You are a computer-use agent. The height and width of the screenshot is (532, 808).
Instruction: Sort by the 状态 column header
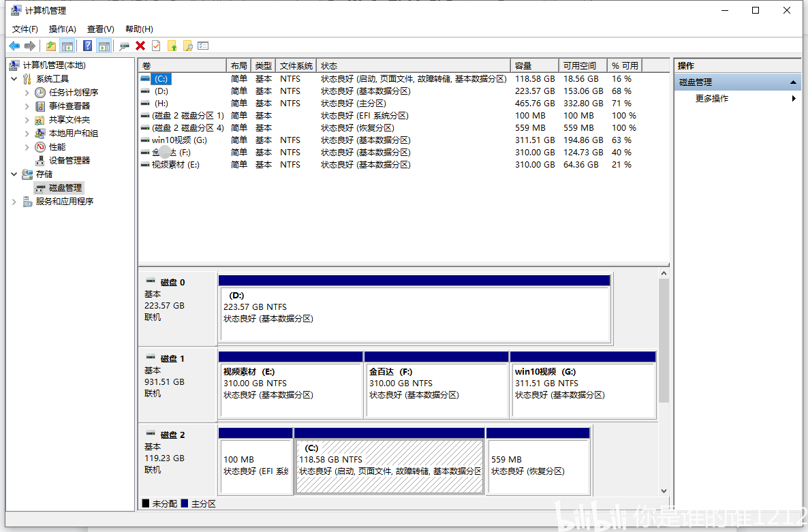coord(414,65)
